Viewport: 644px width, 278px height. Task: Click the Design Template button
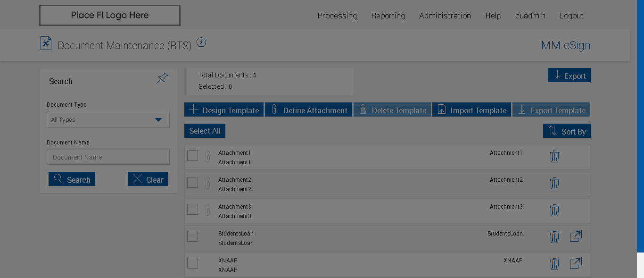click(x=224, y=110)
